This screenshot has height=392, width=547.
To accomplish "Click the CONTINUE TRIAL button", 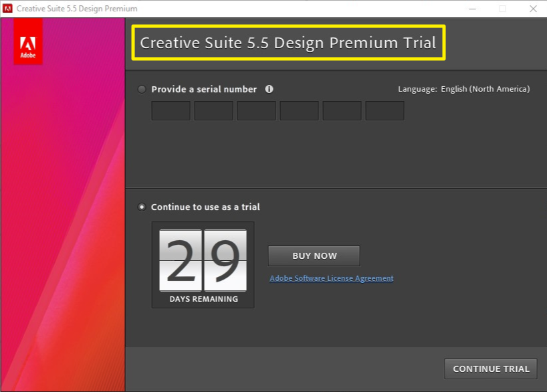I will pos(491,369).
